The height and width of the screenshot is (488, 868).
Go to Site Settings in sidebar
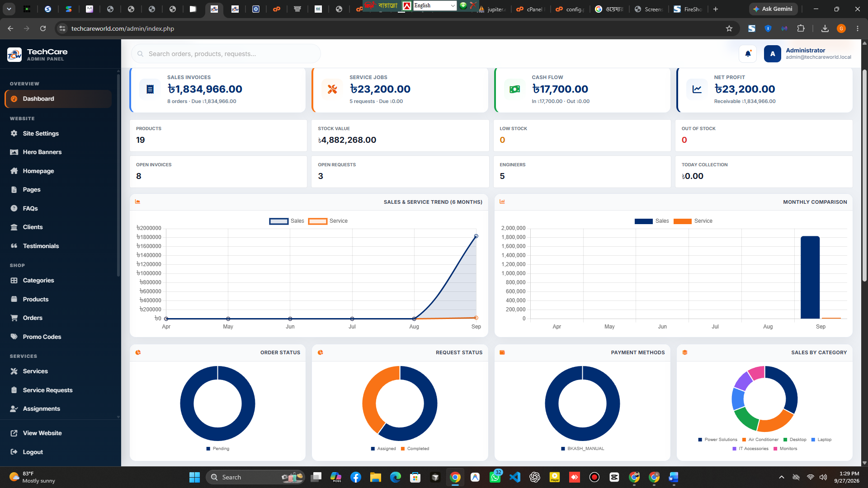click(58, 133)
